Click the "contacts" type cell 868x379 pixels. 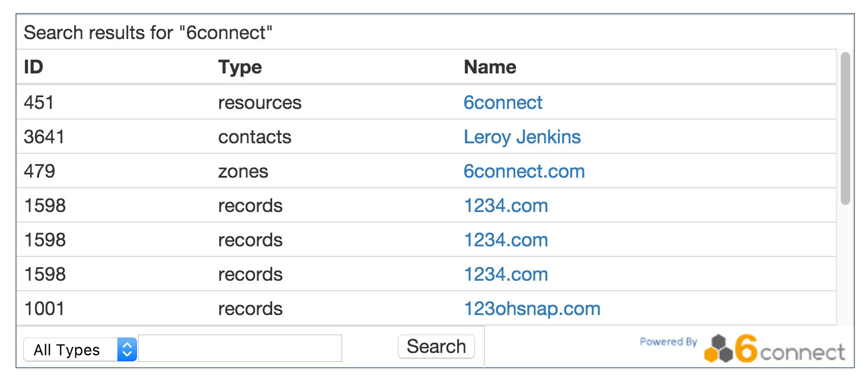coord(255,137)
